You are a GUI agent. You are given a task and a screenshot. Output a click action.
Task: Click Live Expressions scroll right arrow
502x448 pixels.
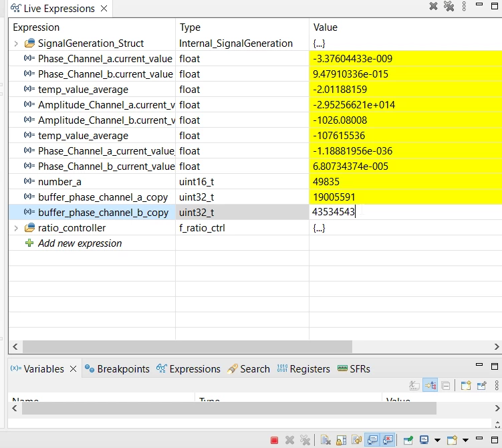click(497, 347)
